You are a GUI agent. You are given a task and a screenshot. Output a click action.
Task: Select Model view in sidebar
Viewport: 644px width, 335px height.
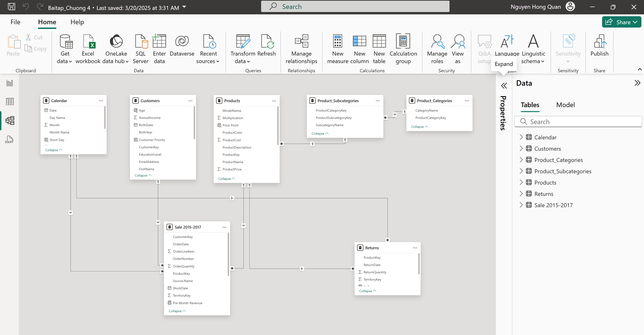tap(10, 121)
